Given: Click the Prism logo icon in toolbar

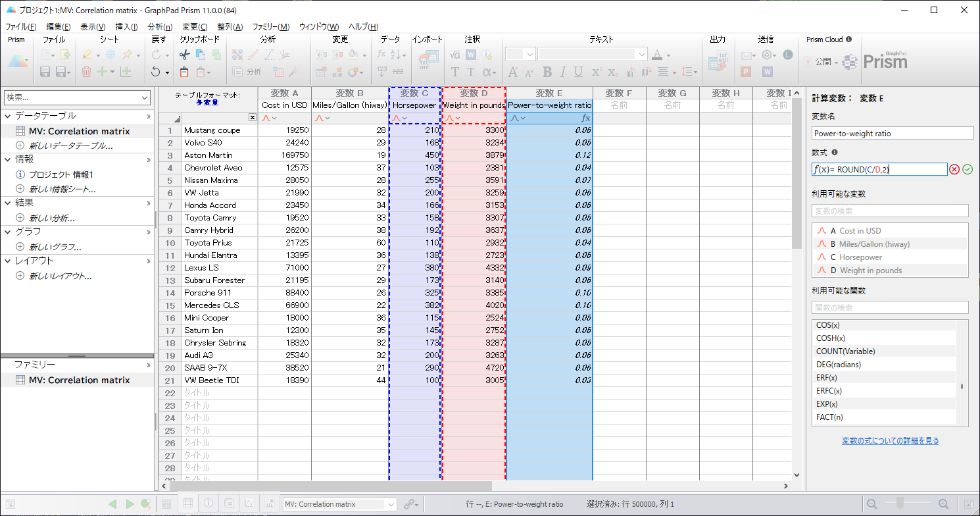Looking at the screenshot, I should point(17,63).
